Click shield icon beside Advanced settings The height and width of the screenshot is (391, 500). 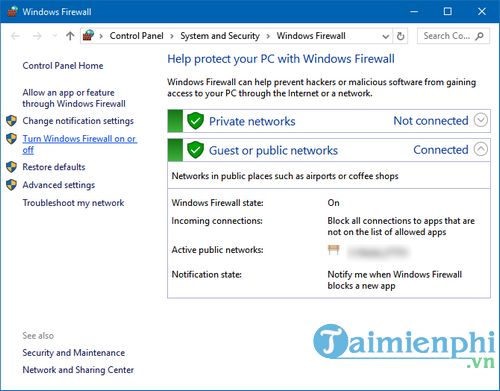coord(12,185)
